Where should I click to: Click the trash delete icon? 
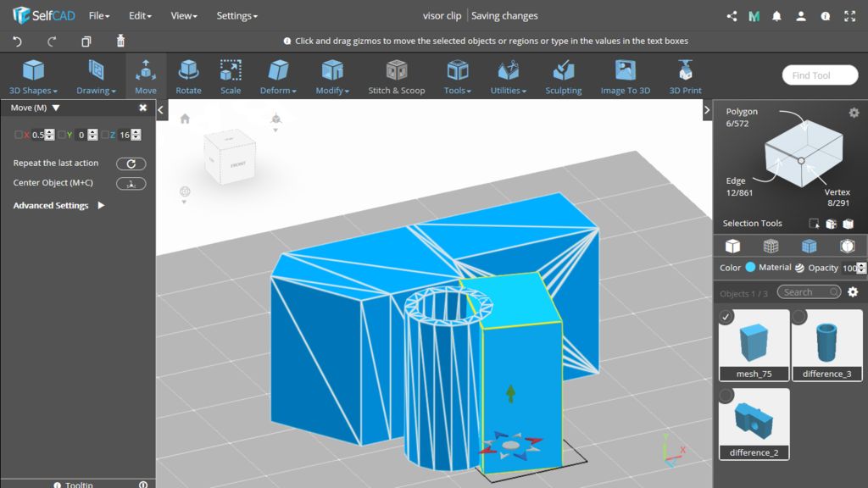(x=120, y=41)
